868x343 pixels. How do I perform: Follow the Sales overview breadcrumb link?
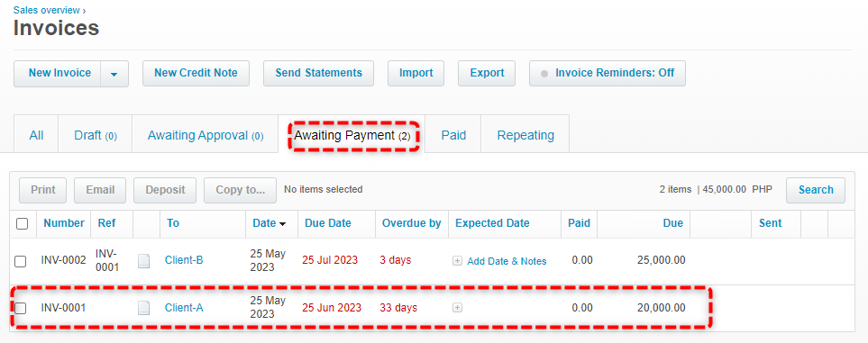(47, 10)
